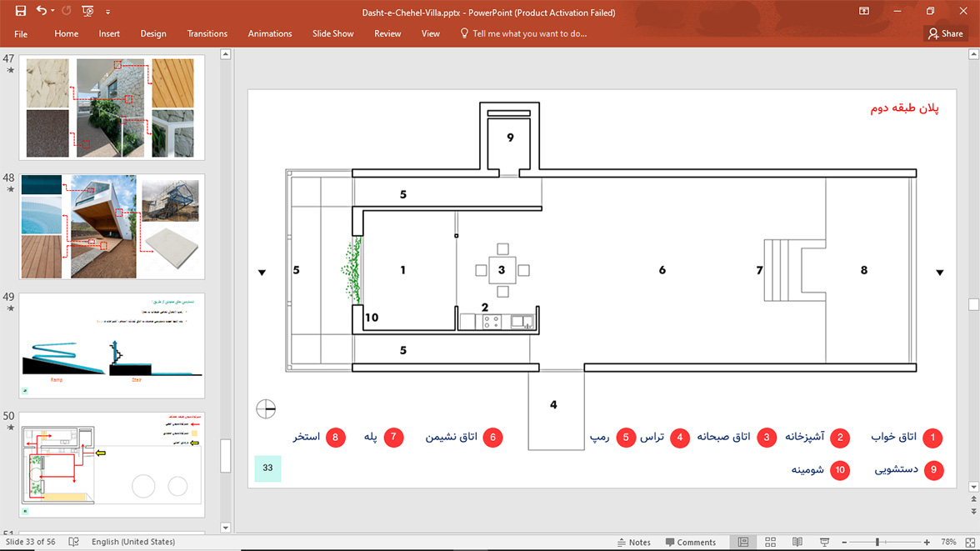Click the Redo icon

[x=67, y=11]
